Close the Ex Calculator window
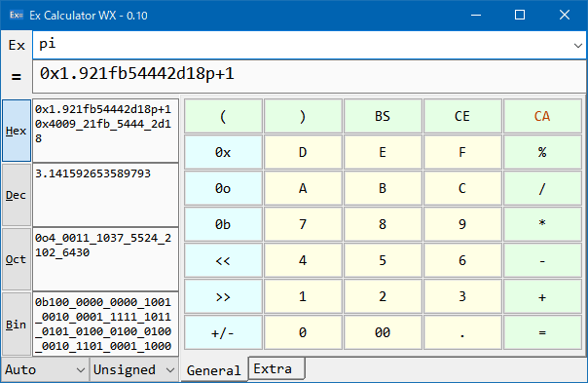 (x=565, y=15)
